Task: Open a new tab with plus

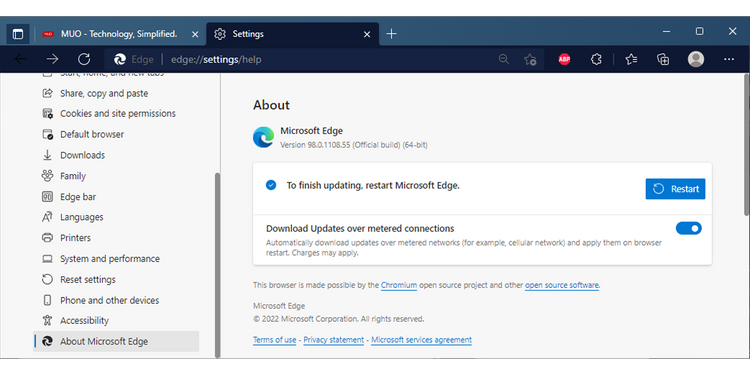Action: point(391,34)
